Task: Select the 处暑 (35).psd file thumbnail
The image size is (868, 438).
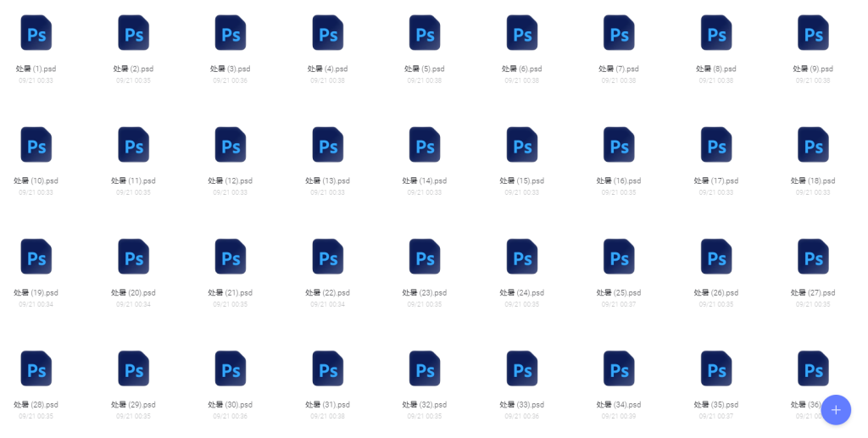Action: tap(716, 369)
